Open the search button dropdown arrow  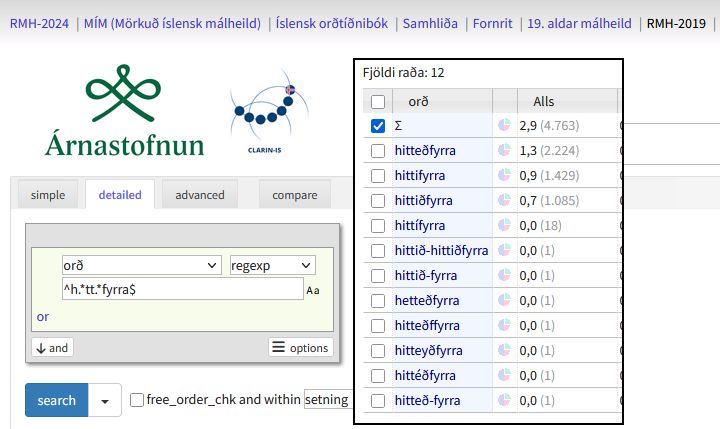[105, 400]
